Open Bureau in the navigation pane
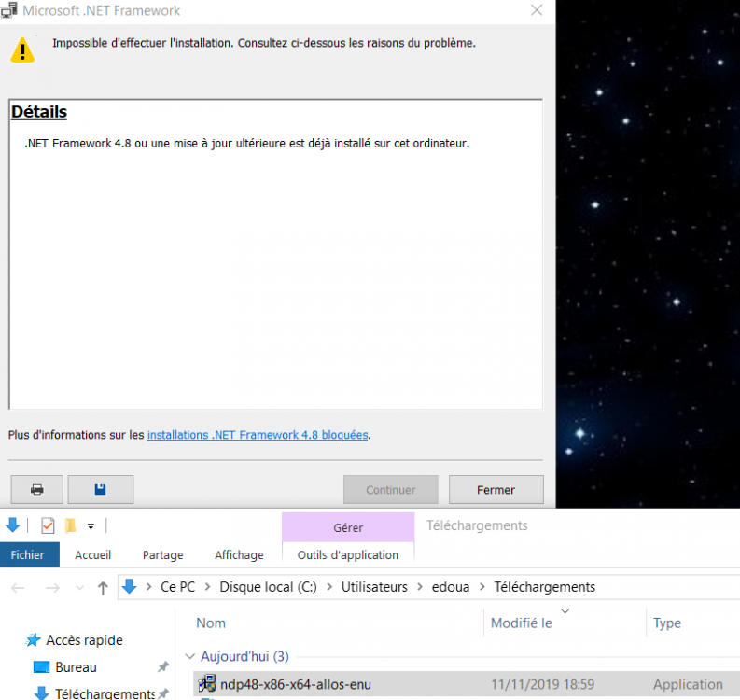740x700 pixels. pos(76,667)
